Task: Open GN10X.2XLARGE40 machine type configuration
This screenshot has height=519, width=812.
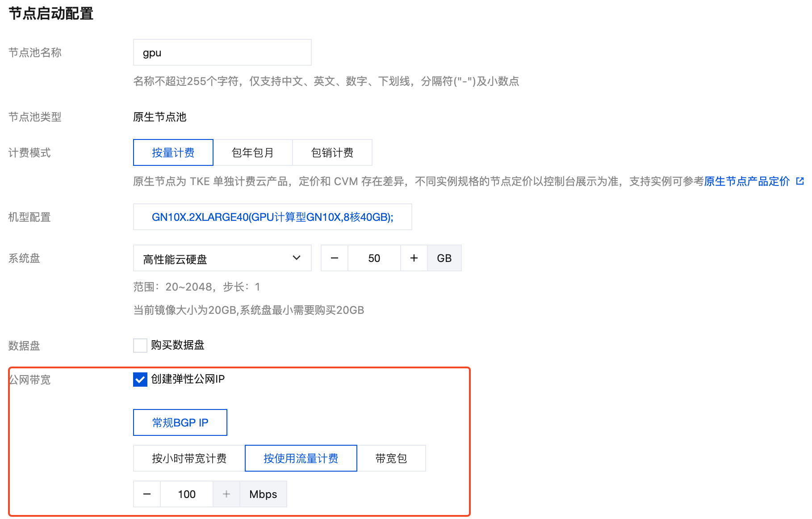Action: tap(272, 217)
